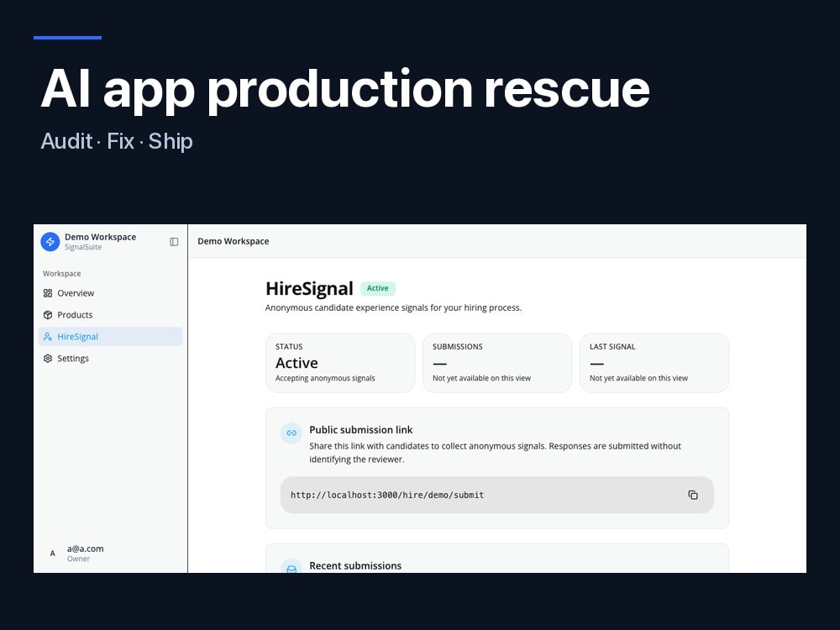Click the inbox icon beside Recent submissions
The image size is (840, 630).
coord(291,567)
